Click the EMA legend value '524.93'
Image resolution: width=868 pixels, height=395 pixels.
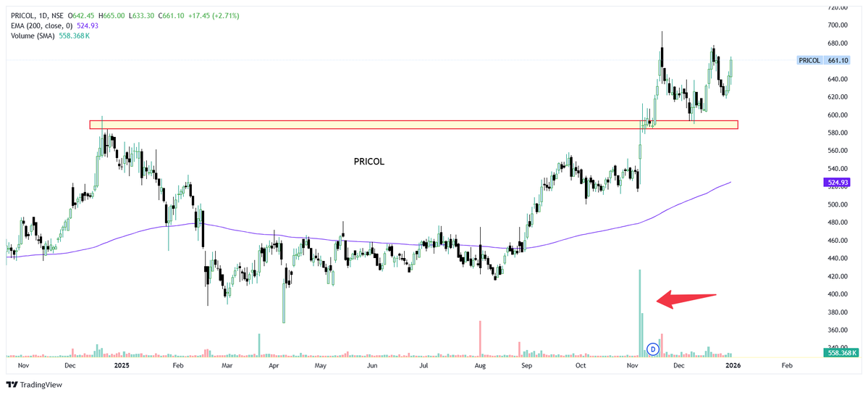[87, 25]
